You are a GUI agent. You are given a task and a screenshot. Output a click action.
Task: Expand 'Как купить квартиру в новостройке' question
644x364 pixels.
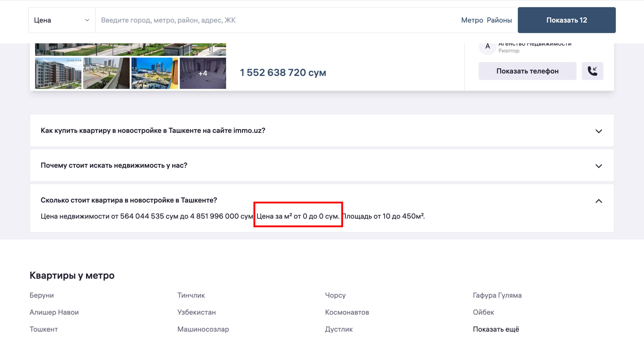322,131
